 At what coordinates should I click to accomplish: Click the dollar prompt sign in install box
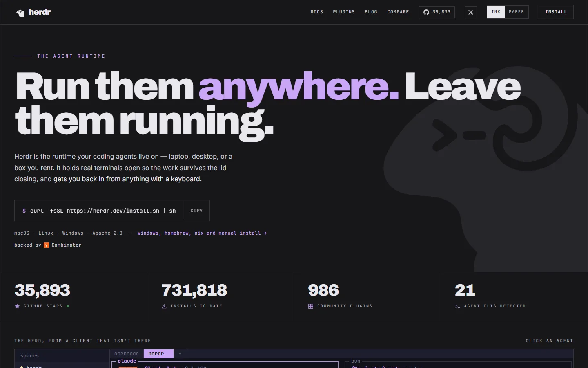pyautogui.click(x=24, y=211)
